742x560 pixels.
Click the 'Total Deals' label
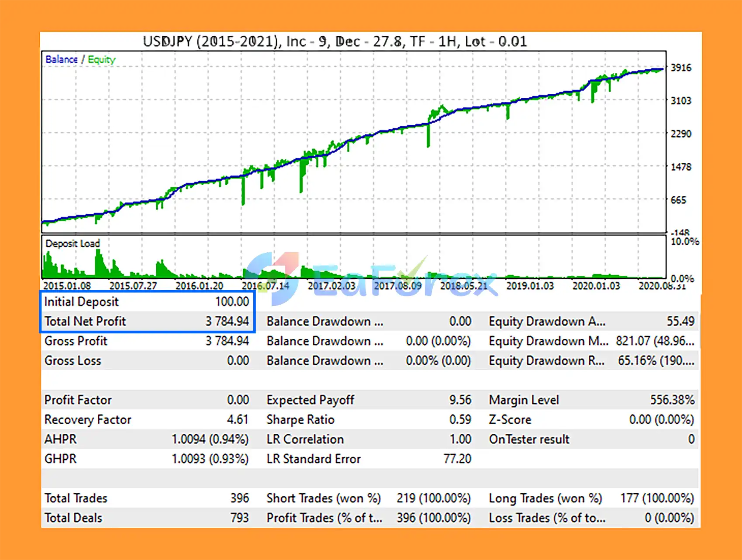coord(73,518)
